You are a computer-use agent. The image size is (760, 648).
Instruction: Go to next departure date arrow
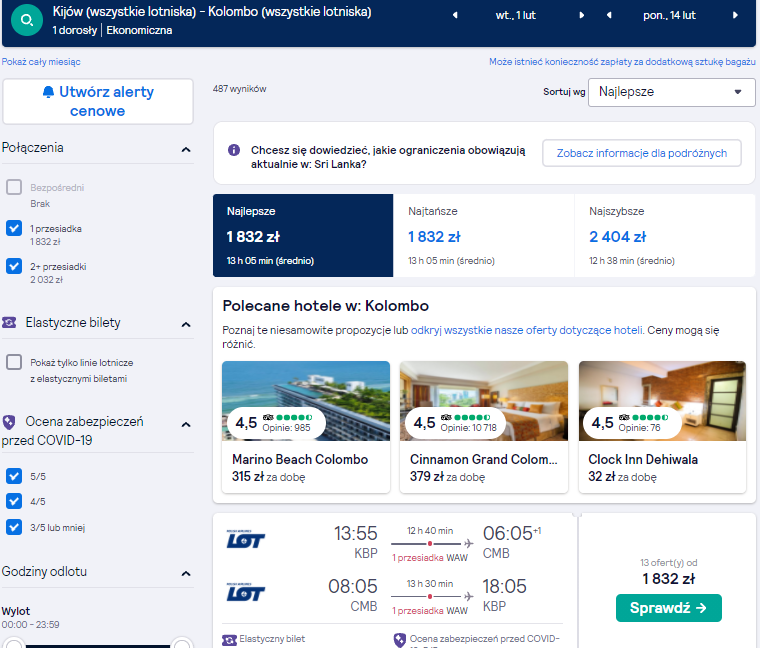582,15
